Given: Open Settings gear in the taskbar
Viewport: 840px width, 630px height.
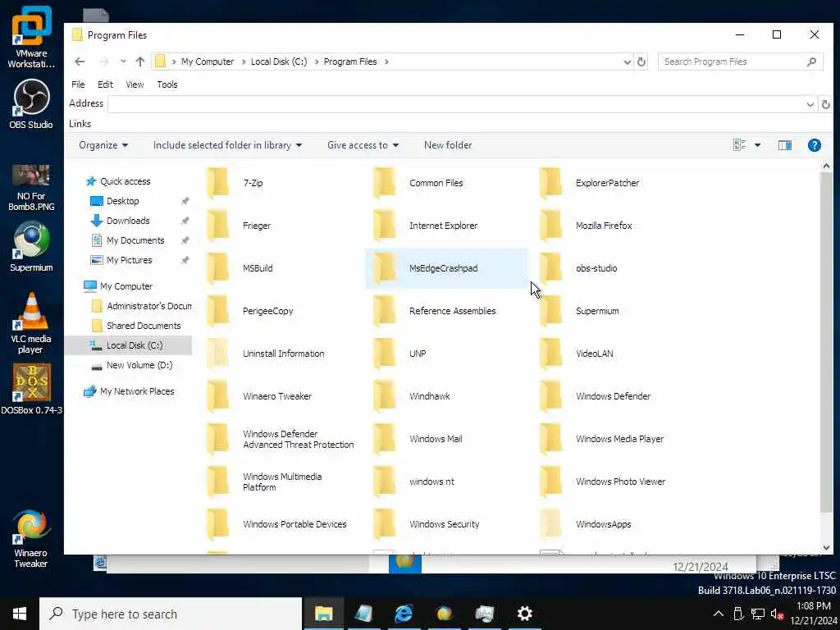Looking at the screenshot, I should (x=524, y=614).
